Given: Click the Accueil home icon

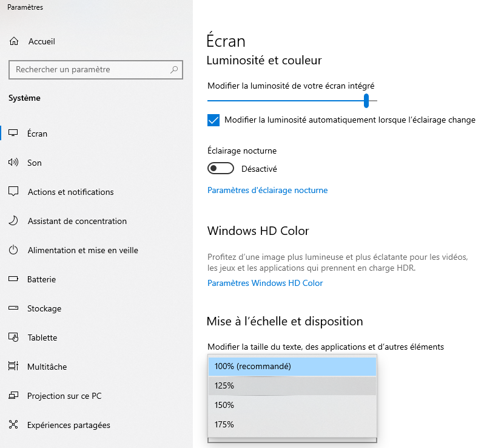Looking at the screenshot, I should click(13, 42).
